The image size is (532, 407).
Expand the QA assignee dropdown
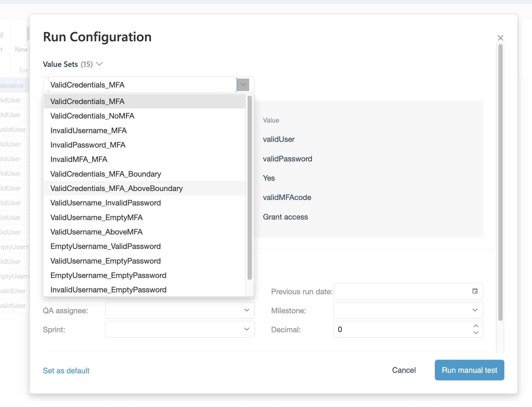pos(246,310)
